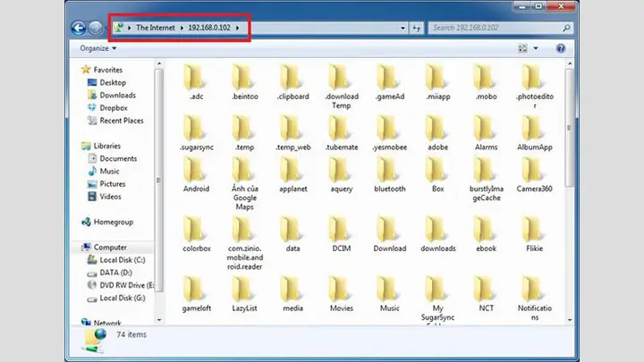This screenshot has height=362, width=644.
Task: Open the Organize menu
Action: pos(97,48)
